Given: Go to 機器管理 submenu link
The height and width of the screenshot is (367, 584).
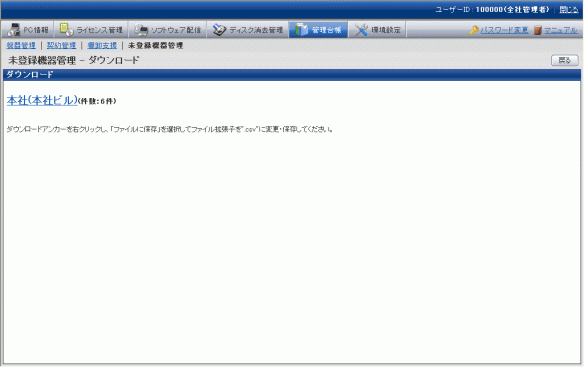Looking at the screenshot, I should coord(21,45).
